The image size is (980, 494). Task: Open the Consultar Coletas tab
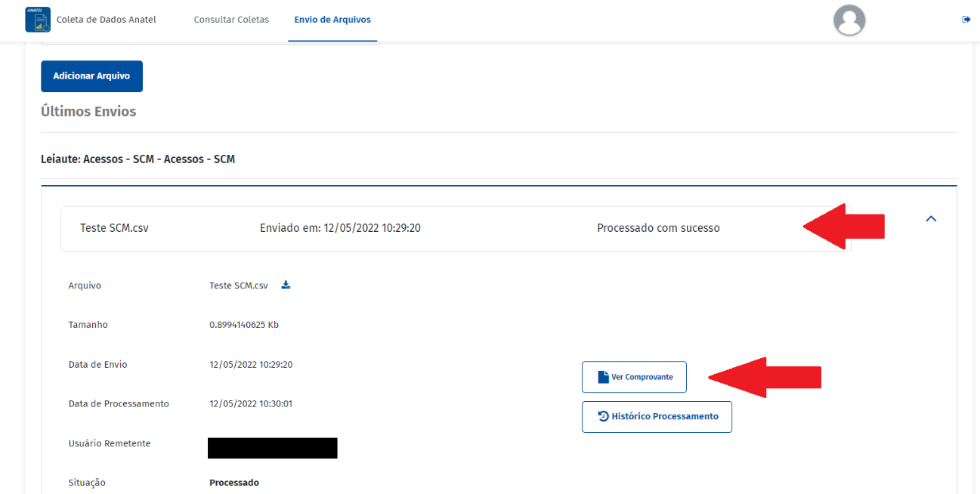click(x=231, y=20)
